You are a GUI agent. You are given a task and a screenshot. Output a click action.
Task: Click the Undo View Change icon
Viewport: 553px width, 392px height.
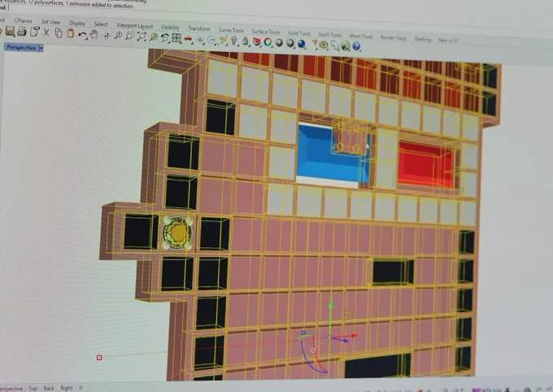tap(165, 37)
